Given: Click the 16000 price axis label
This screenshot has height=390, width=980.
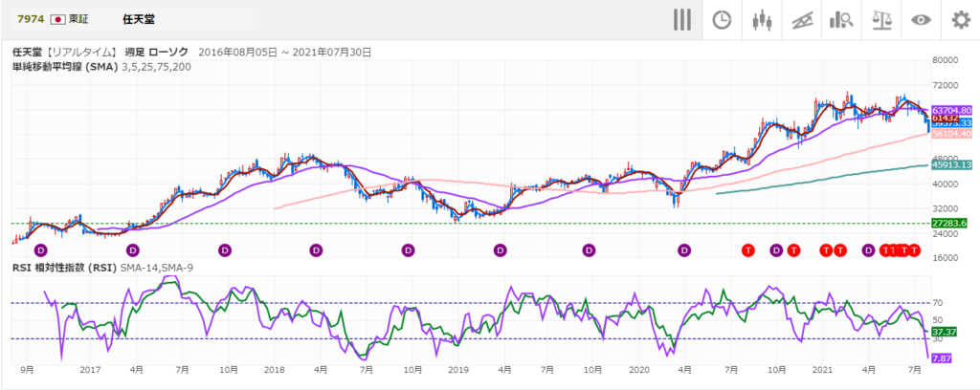Looking at the screenshot, I should 945,258.
